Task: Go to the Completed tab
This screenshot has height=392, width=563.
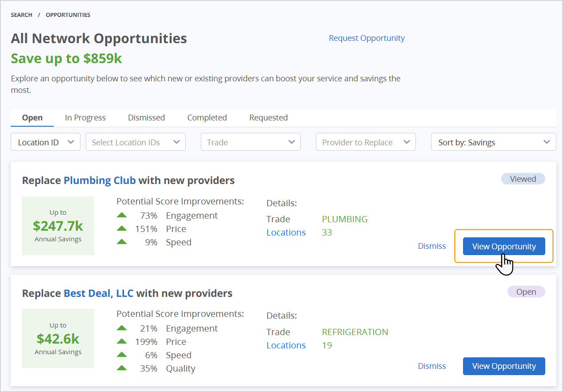Action: pos(207,118)
